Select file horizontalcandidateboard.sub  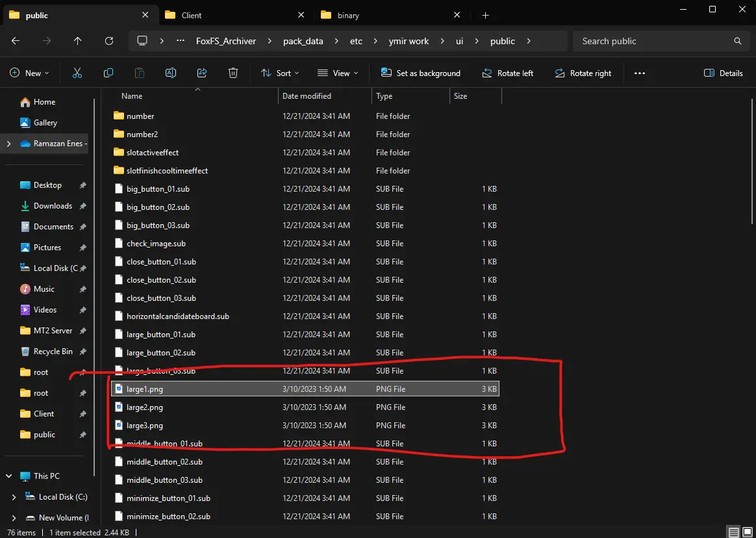tap(305, 316)
